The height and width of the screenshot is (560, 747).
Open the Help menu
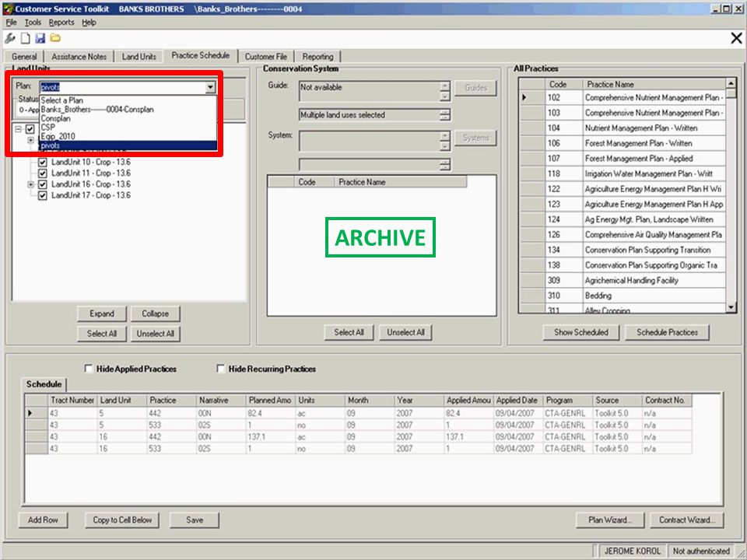click(x=89, y=23)
